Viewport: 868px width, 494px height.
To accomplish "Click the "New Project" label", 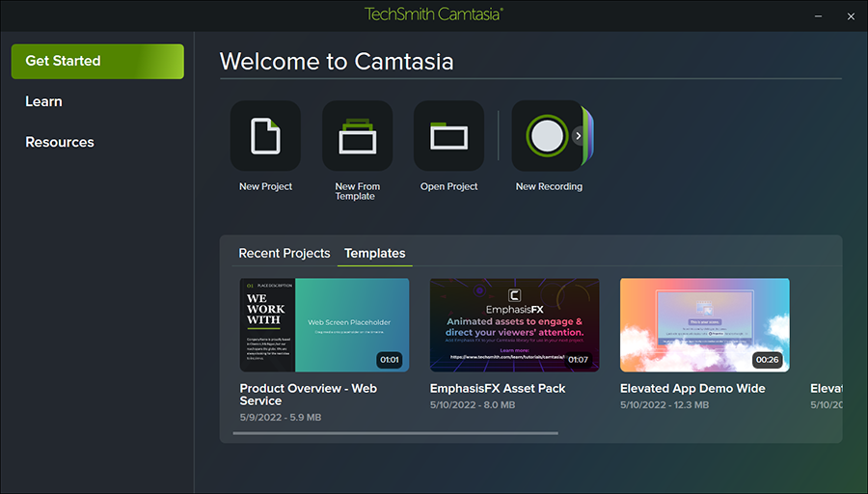I will 266,186.
